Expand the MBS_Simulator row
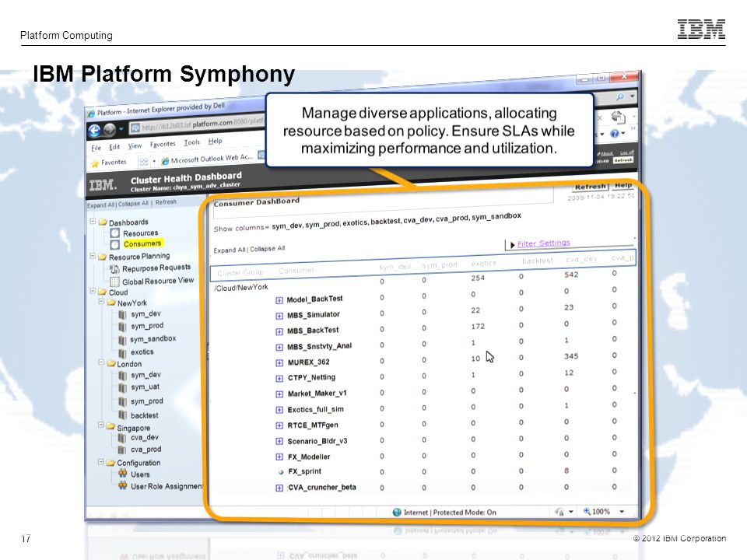The image size is (747, 560). (279, 317)
